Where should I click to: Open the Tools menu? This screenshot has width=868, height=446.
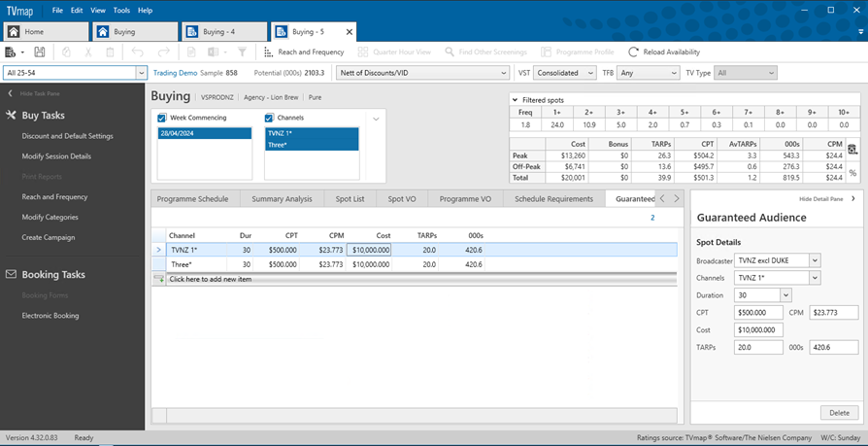pyautogui.click(x=121, y=10)
